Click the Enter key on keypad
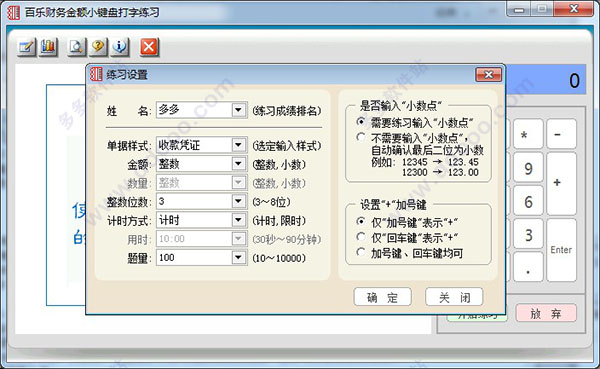This screenshot has height=369, width=600. pos(561,250)
